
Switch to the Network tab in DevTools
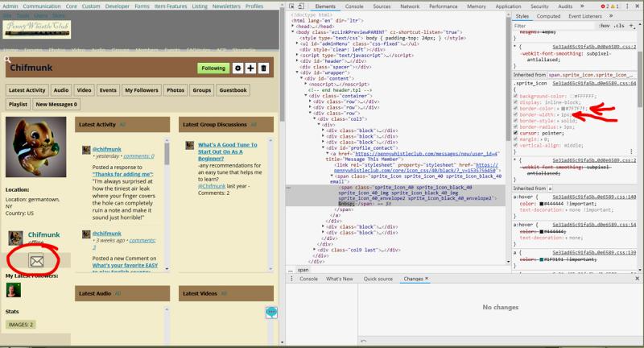pyautogui.click(x=410, y=6)
